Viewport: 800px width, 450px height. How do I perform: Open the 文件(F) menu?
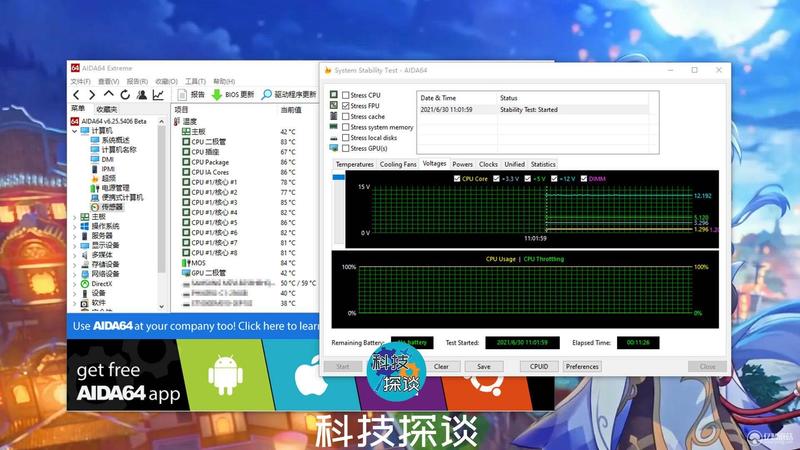(80, 82)
